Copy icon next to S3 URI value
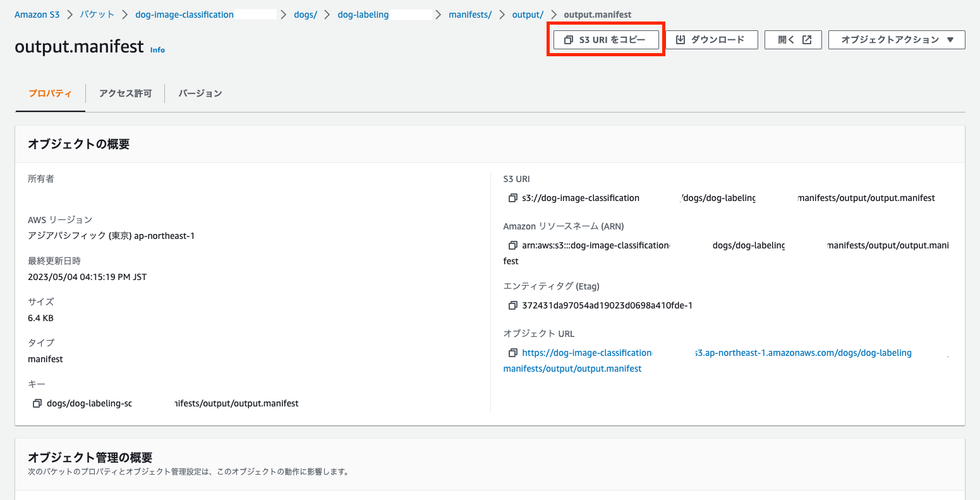 pos(512,198)
